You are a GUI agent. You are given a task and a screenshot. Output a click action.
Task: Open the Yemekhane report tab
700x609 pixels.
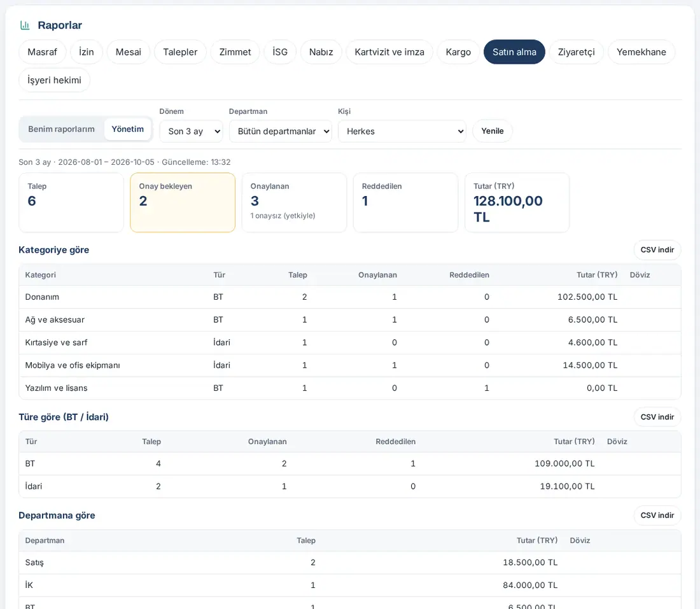[x=641, y=52]
